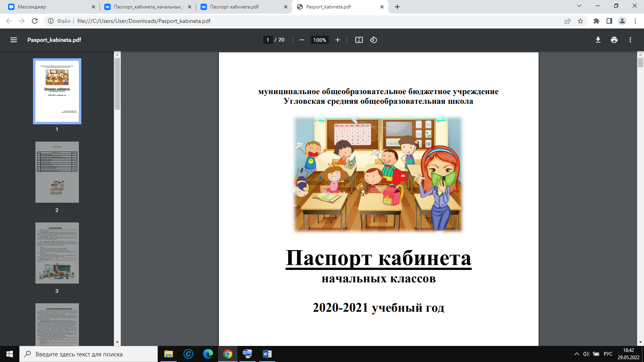Open Chrome three-dot menu
The image size is (644, 362).
point(635,21)
